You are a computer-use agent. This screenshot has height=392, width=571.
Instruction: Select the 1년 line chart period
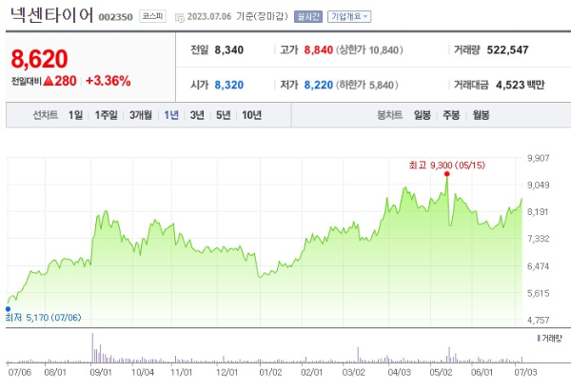coord(171,115)
